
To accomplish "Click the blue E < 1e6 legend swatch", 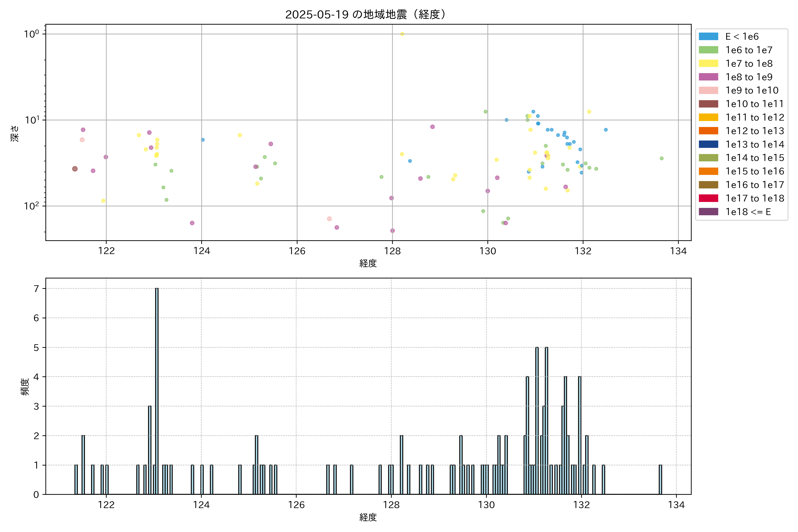I will [x=708, y=37].
